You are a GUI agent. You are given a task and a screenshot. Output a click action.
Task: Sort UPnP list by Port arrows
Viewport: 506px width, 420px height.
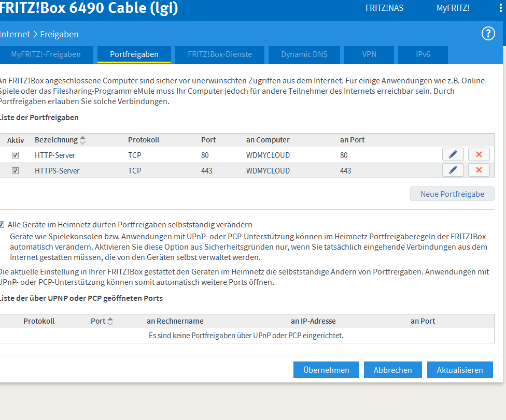click(x=110, y=321)
